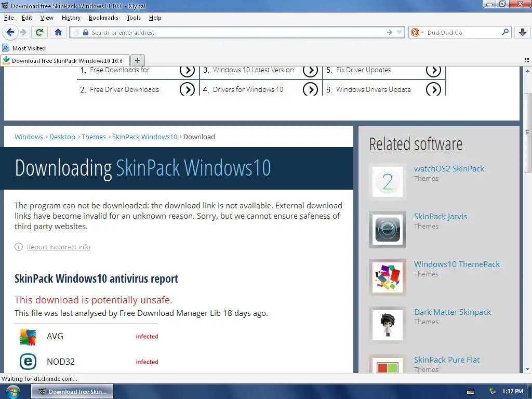
Task: Open the watchOS2 SkinPack title link
Action: tap(449, 169)
